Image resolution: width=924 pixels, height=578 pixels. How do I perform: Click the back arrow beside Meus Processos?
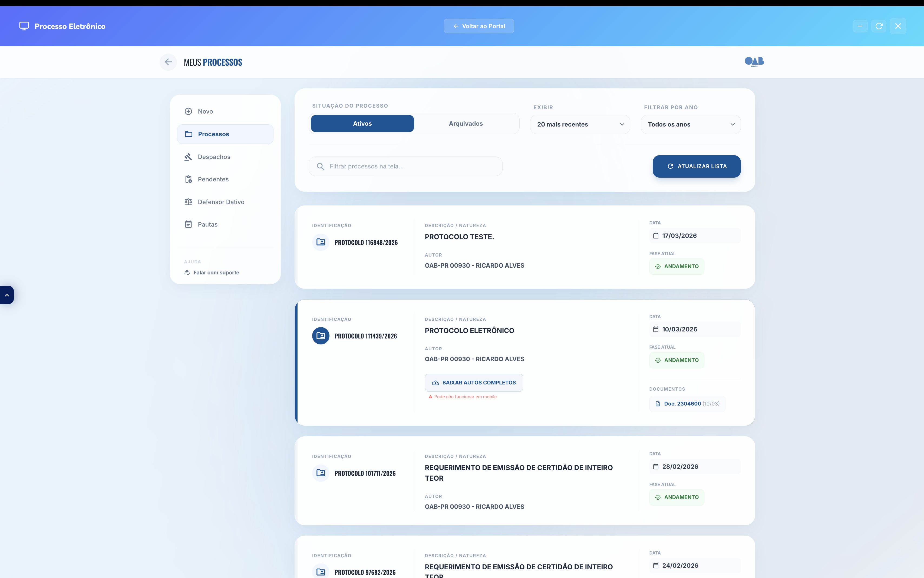[168, 62]
